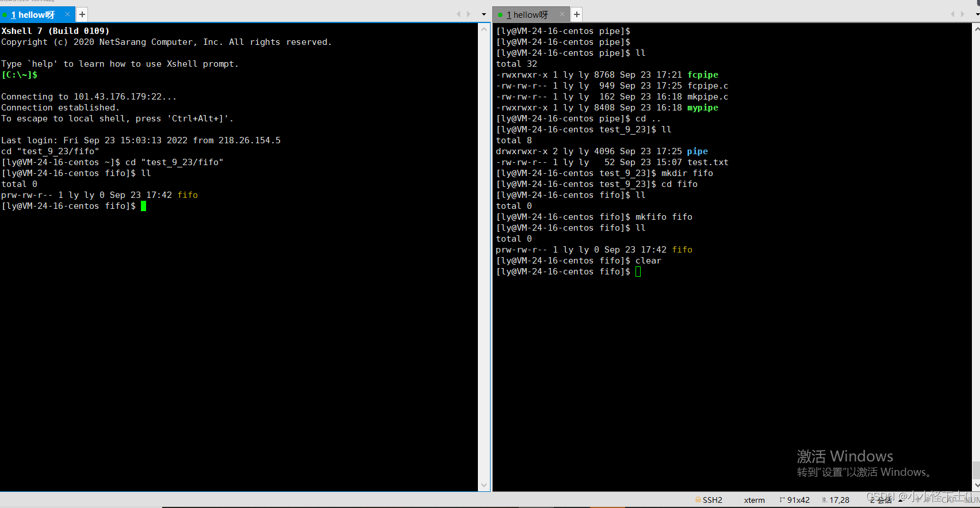Viewport: 980px width, 508px height.
Task: Click the 'SSH2' protocol label
Action: tap(713, 500)
